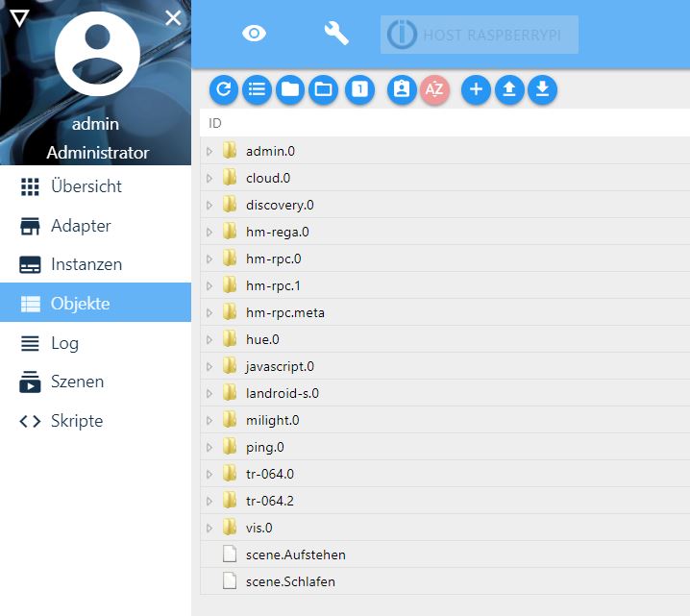Click the expand one level button
This screenshot has height=616, width=690.
coord(360,89)
